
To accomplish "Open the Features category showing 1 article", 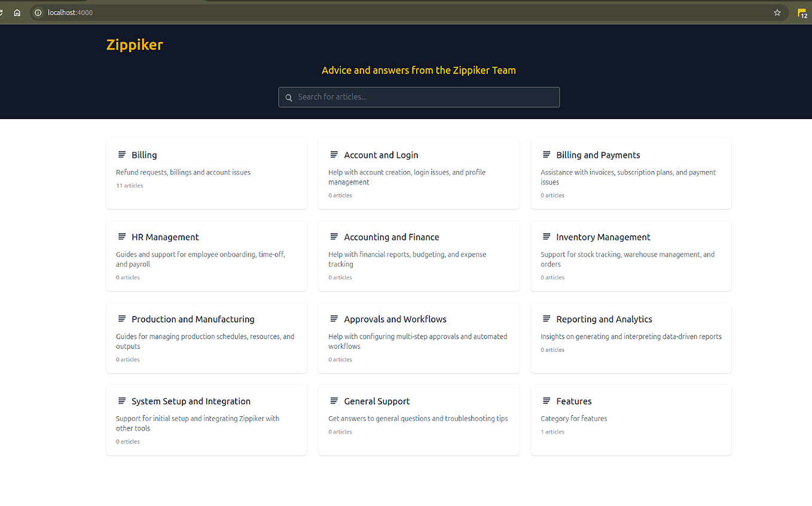I will tap(574, 401).
